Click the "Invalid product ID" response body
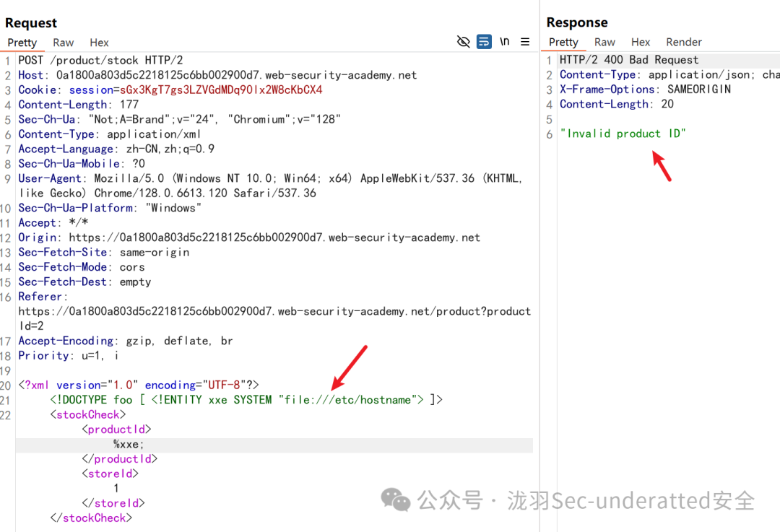This screenshot has height=532, width=780. click(623, 134)
